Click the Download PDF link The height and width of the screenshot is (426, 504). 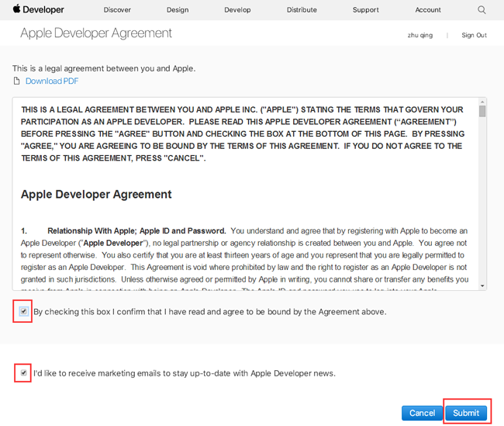(x=52, y=81)
